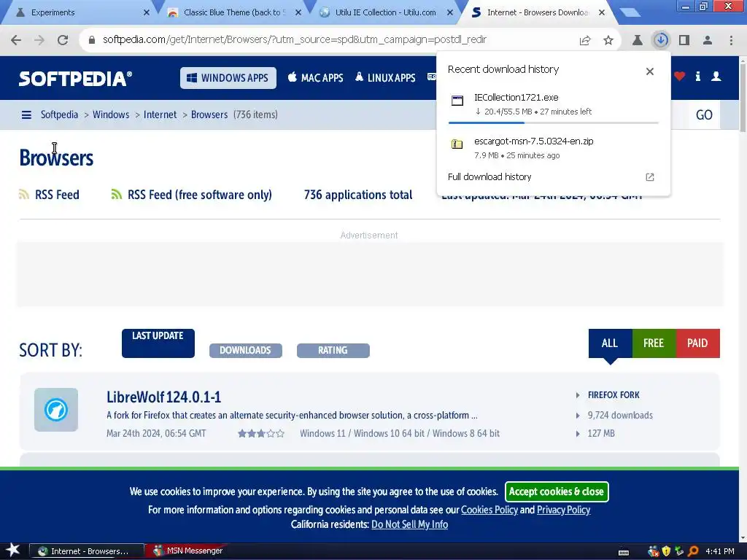This screenshot has width=747, height=560.
Task: Click the magnifier search tray icon
Action: pyautogui.click(x=693, y=551)
